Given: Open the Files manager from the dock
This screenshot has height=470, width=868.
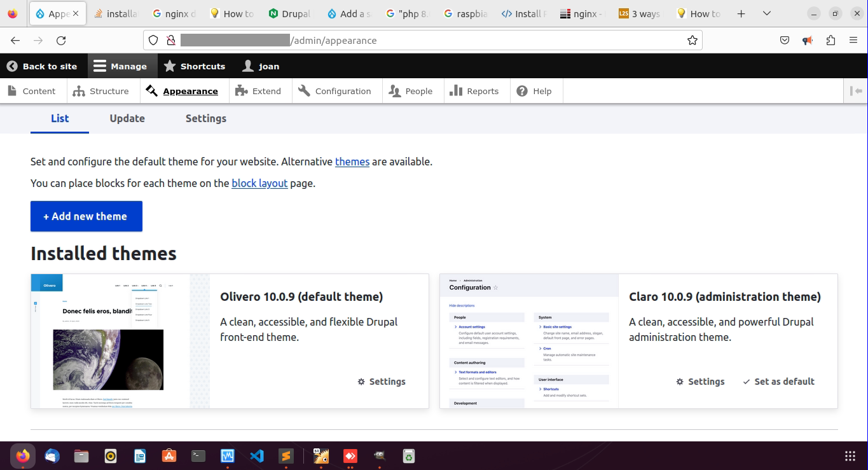Looking at the screenshot, I should tap(81, 456).
